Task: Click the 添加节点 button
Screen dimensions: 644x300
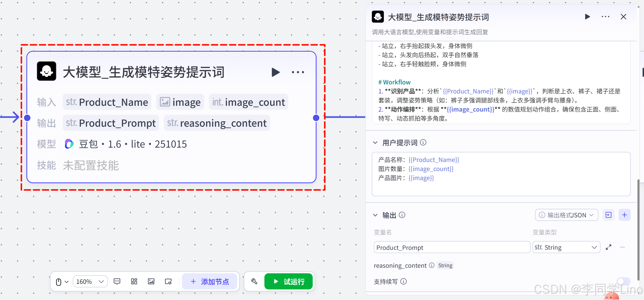Action: click(210, 282)
